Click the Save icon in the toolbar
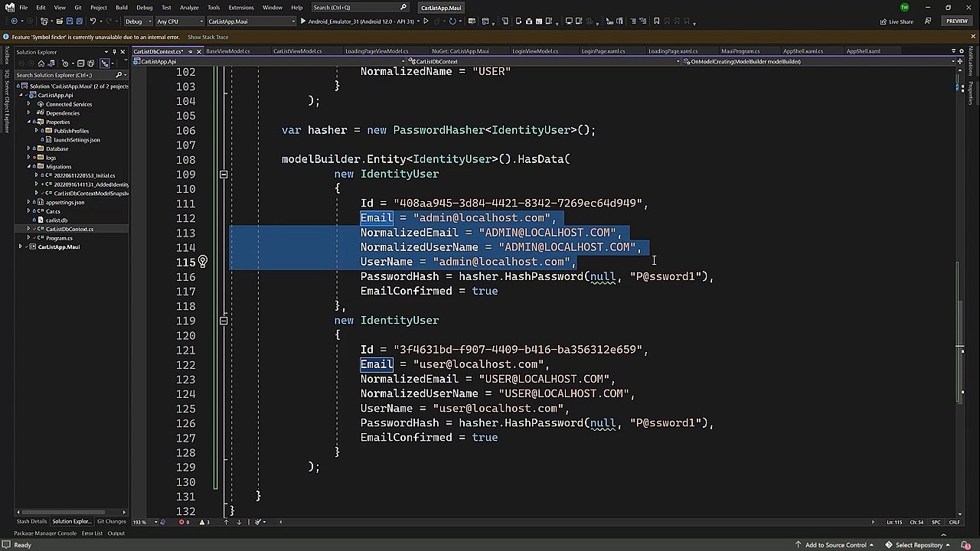Image resolution: width=980 pixels, height=551 pixels. click(69, 21)
